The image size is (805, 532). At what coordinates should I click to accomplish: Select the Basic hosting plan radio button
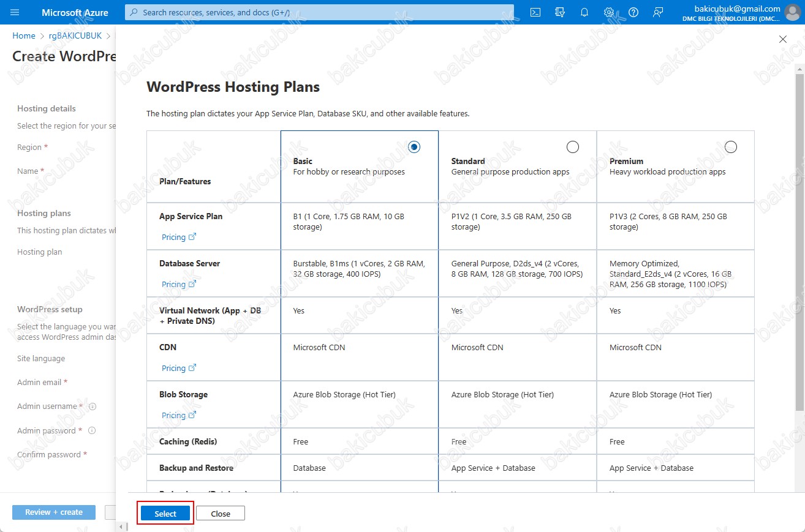[x=414, y=147]
